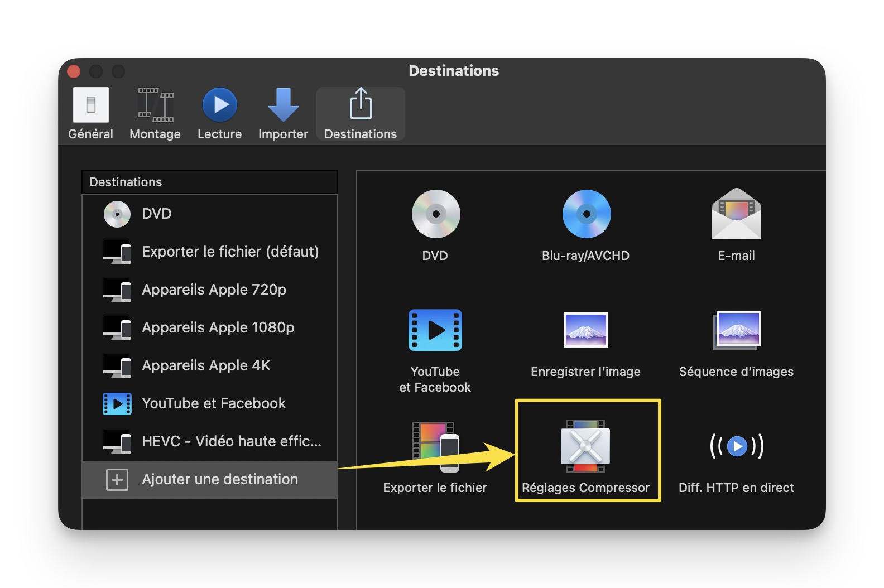Click the DVD disc icon in the grid
The height and width of the screenshot is (588, 884).
coord(436,214)
